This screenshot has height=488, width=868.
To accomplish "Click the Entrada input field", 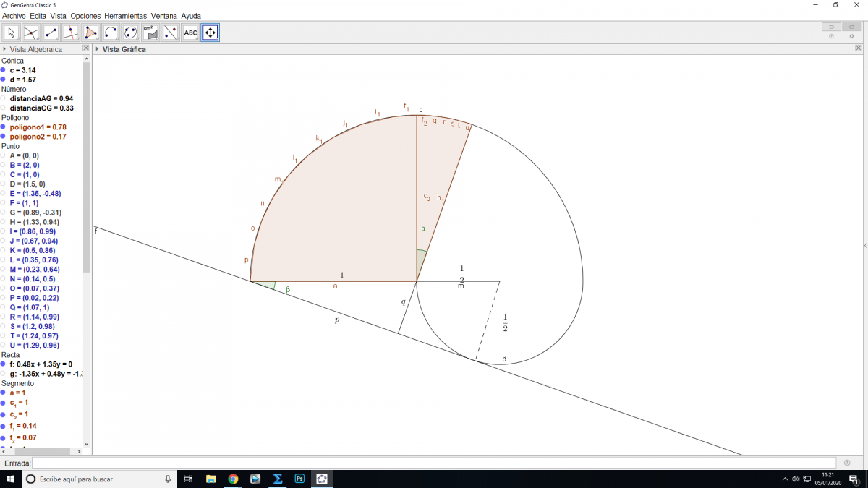I will click(x=434, y=463).
